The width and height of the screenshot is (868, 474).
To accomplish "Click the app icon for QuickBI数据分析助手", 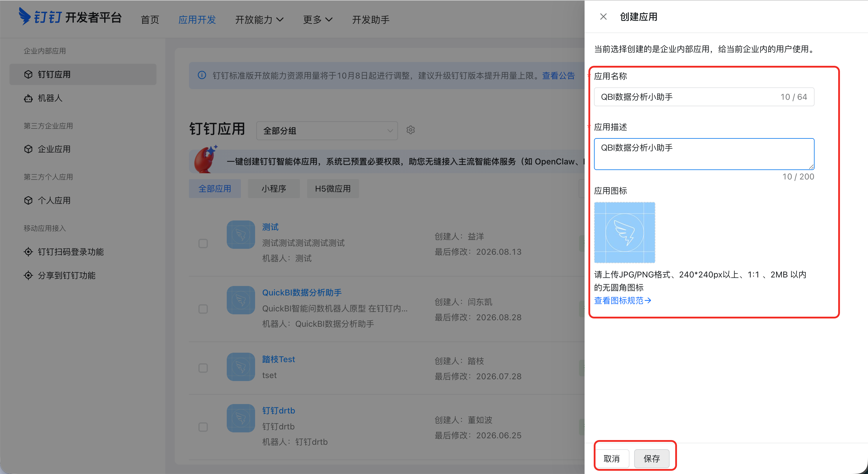I will (241, 300).
